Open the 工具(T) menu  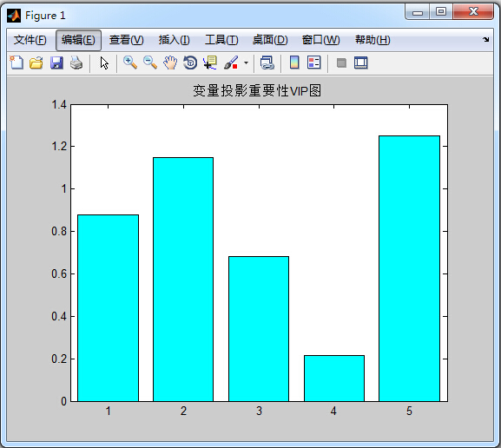pos(221,40)
